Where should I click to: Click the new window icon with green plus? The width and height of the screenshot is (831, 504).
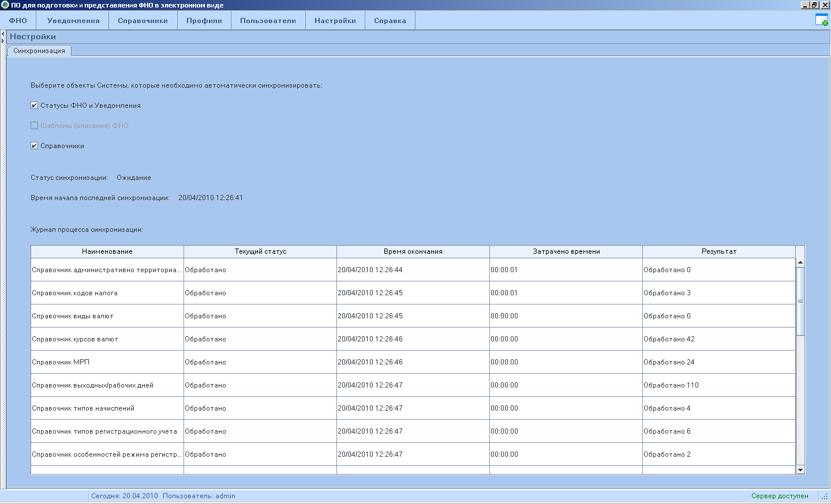pos(822,20)
